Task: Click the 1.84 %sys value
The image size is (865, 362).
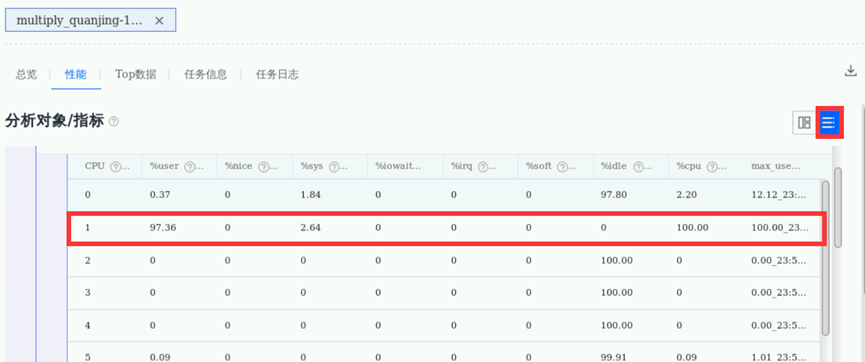Action: click(310, 195)
